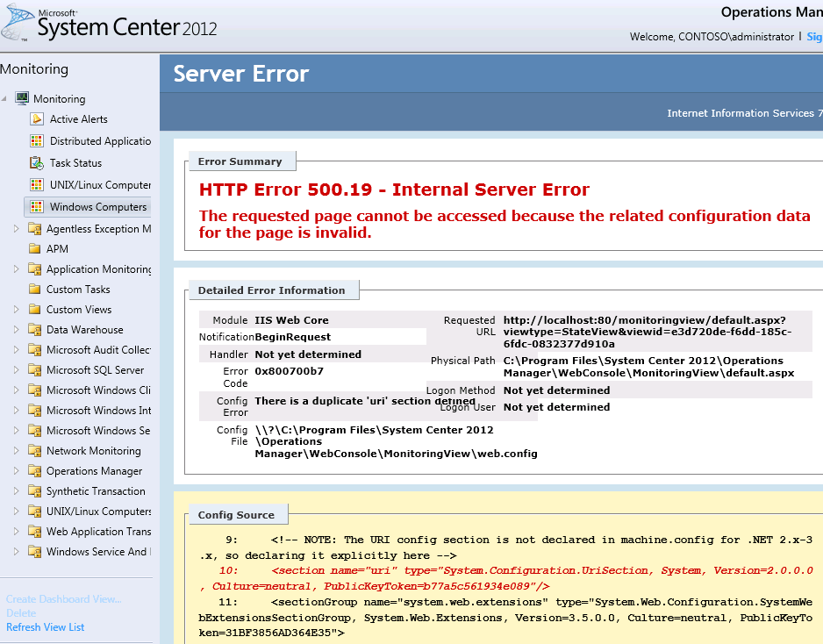
Task: Open the Custom Tasks folder icon
Action: point(34,289)
